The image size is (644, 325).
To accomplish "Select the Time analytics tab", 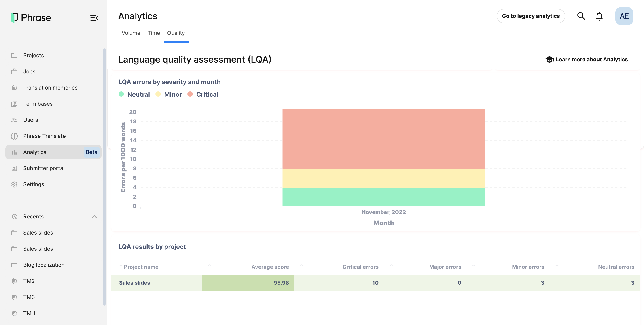I will 154,33.
